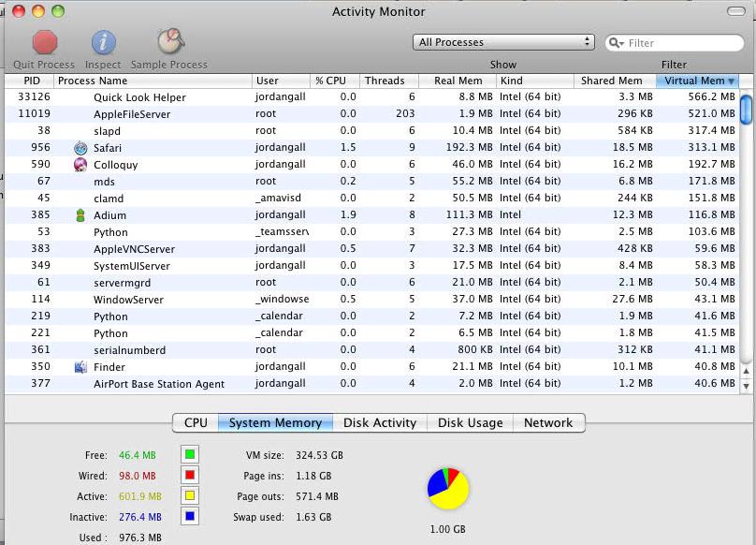Click the Swap used 1.63 GB value
Viewport: 756px width, 545px height.
313,517
